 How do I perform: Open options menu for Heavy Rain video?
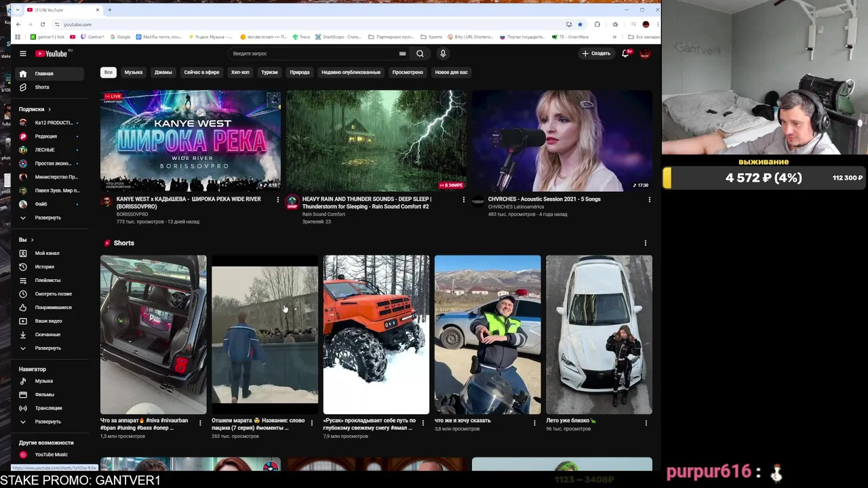click(x=463, y=200)
